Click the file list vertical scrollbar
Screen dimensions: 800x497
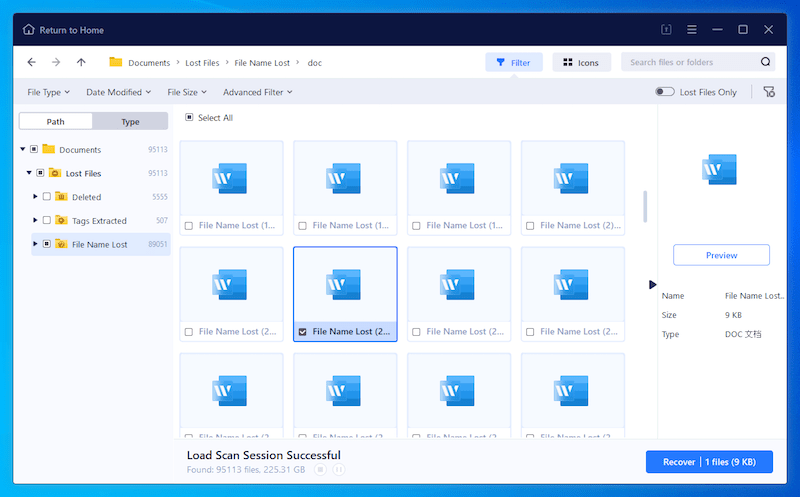click(645, 207)
